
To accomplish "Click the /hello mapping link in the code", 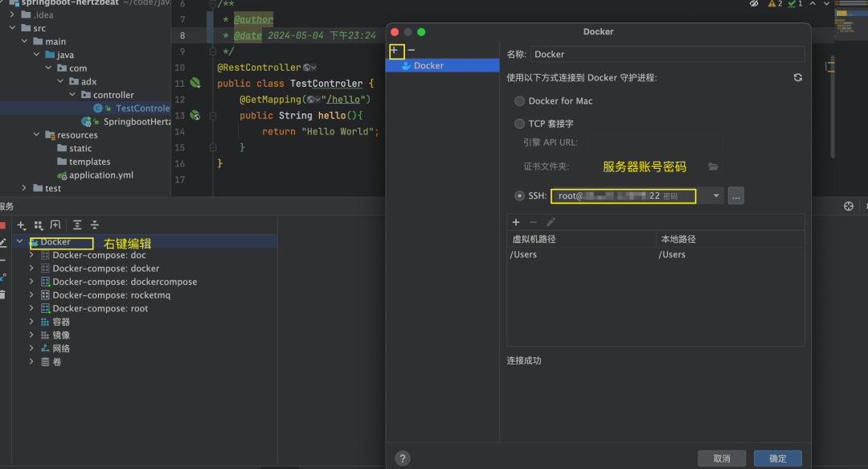I will (x=343, y=100).
